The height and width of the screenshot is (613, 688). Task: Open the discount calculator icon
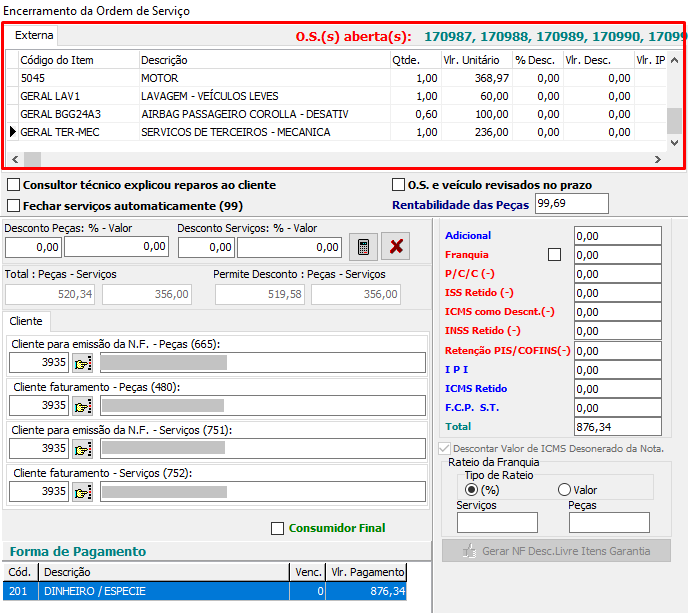[x=363, y=246]
